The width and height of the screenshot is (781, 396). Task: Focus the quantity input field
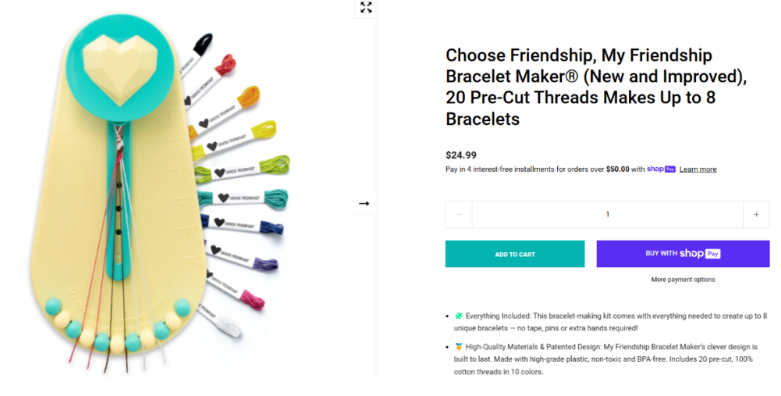[x=608, y=214]
